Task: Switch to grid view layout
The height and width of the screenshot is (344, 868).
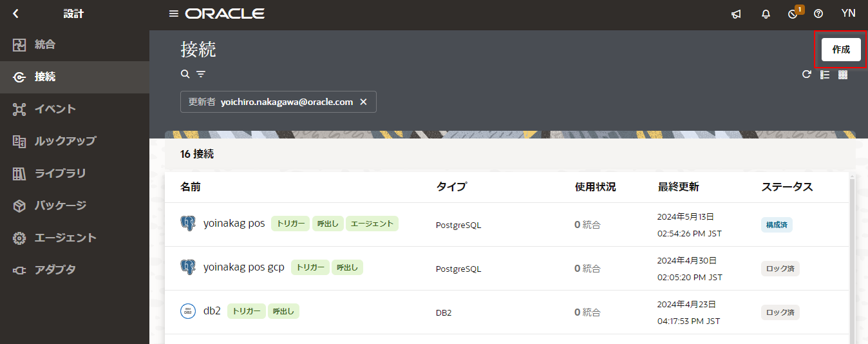Action: pos(843,75)
